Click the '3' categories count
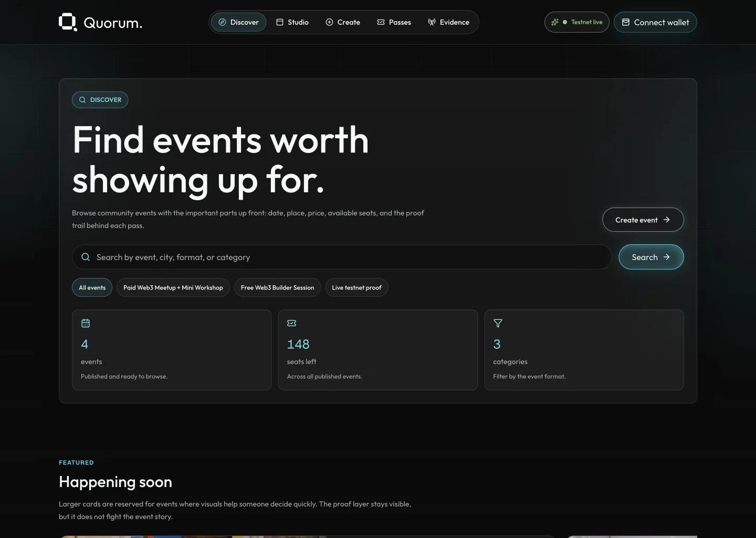 497,344
